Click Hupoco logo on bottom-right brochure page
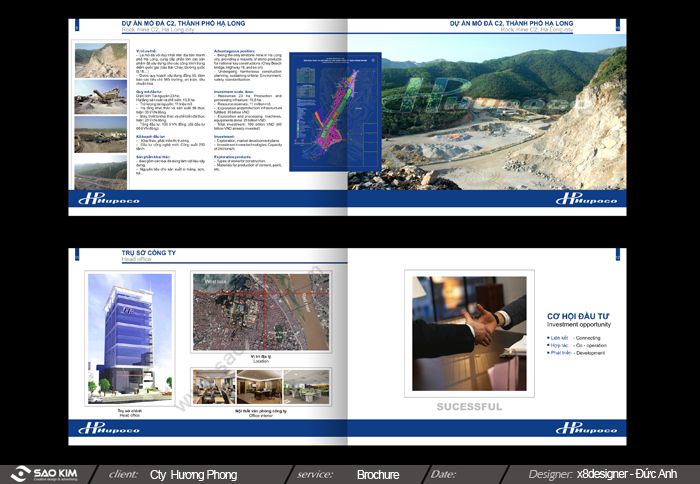This screenshot has width=700, height=484. pos(586,428)
